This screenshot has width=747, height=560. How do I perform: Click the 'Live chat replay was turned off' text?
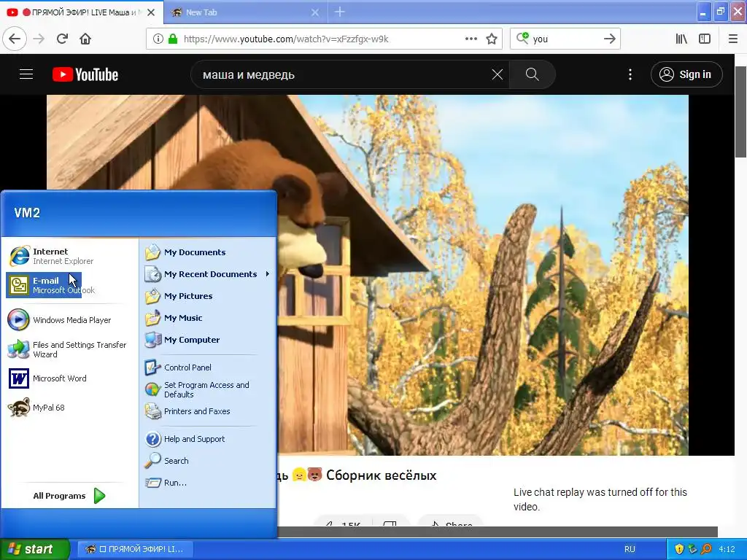[x=600, y=499]
